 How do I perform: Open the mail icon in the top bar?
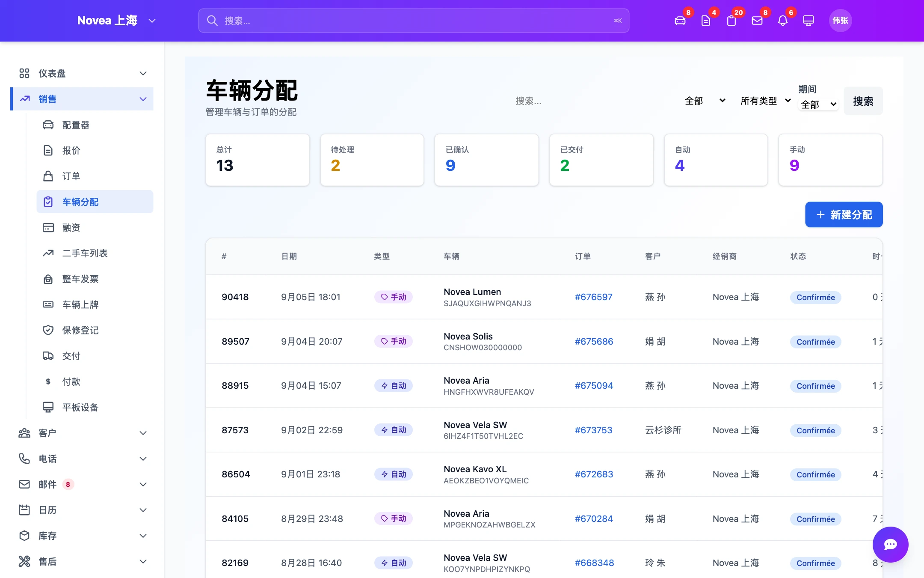click(757, 21)
